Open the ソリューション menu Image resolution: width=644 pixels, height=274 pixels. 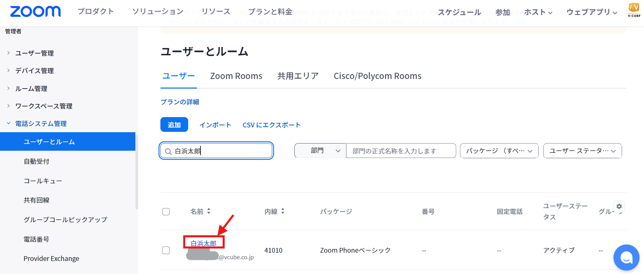[158, 11]
